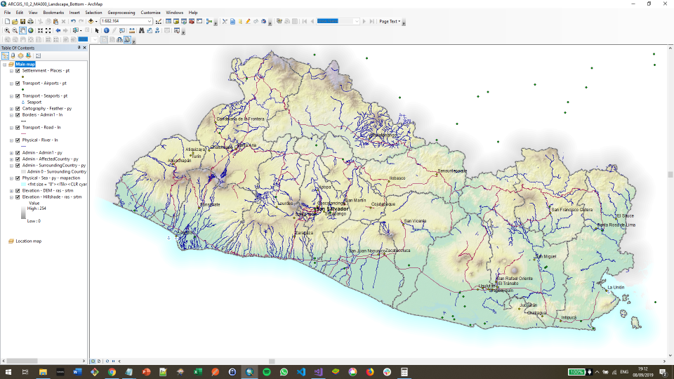Click the Admin 0 Surrounding Country swatch
Image resolution: width=674 pixels, height=379 pixels.
click(x=23, y=172)
